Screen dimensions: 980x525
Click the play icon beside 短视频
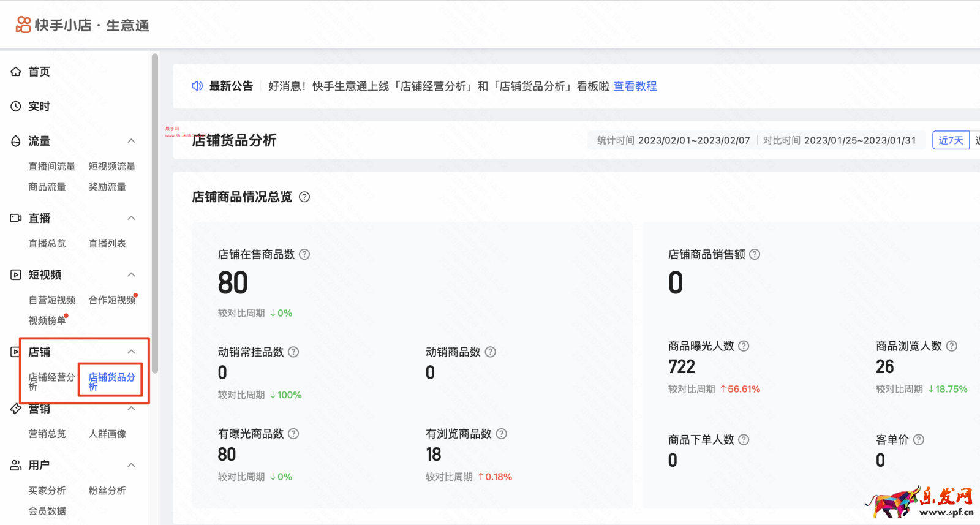(x=16, y=274)
